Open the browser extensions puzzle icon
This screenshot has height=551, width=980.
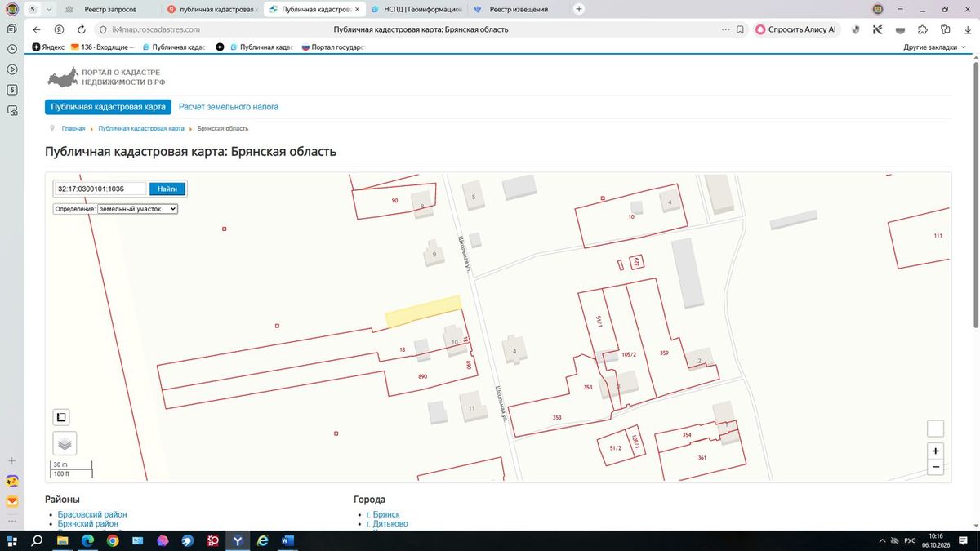point(923,29)
